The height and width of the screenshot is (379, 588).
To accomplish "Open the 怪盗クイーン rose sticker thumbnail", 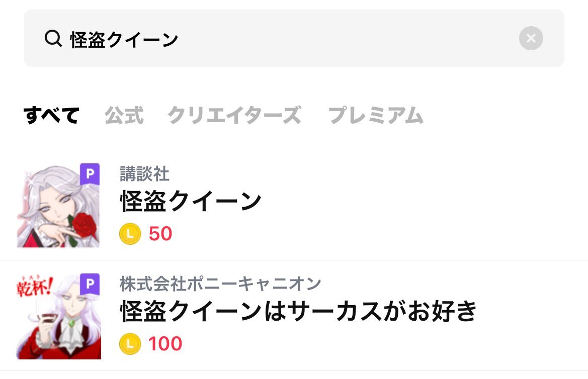I will coord(58,206).
